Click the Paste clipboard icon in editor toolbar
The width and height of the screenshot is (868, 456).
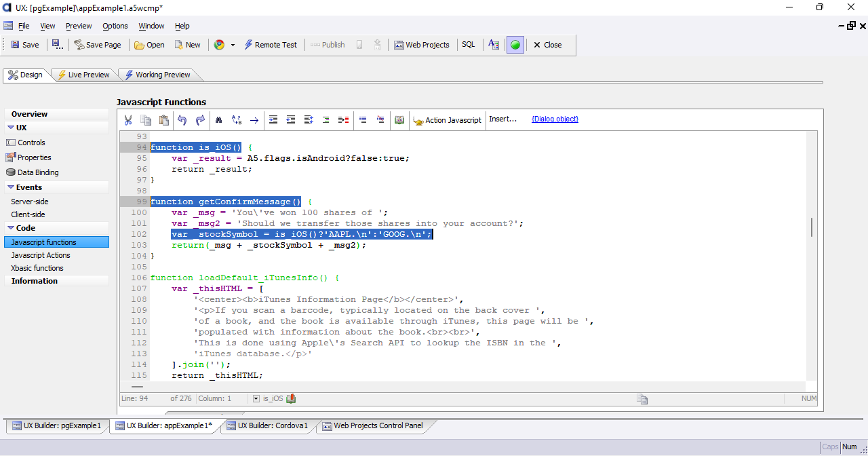163,119
